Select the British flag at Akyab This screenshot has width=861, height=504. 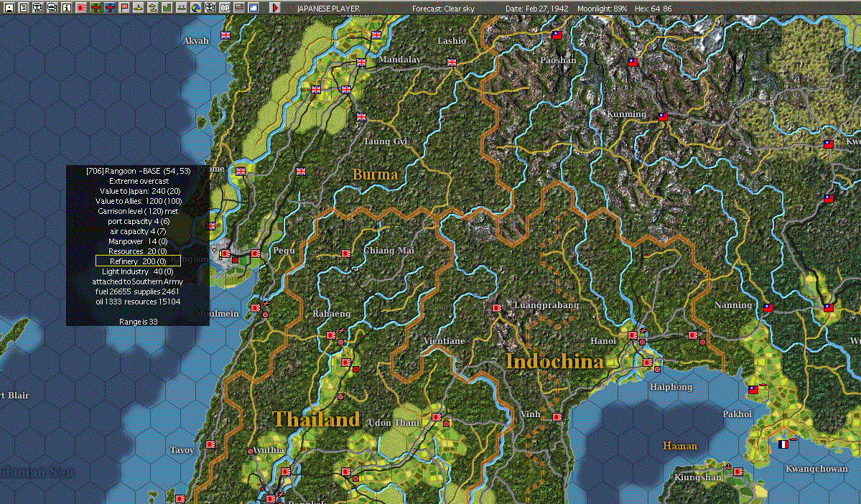point(225,34)
